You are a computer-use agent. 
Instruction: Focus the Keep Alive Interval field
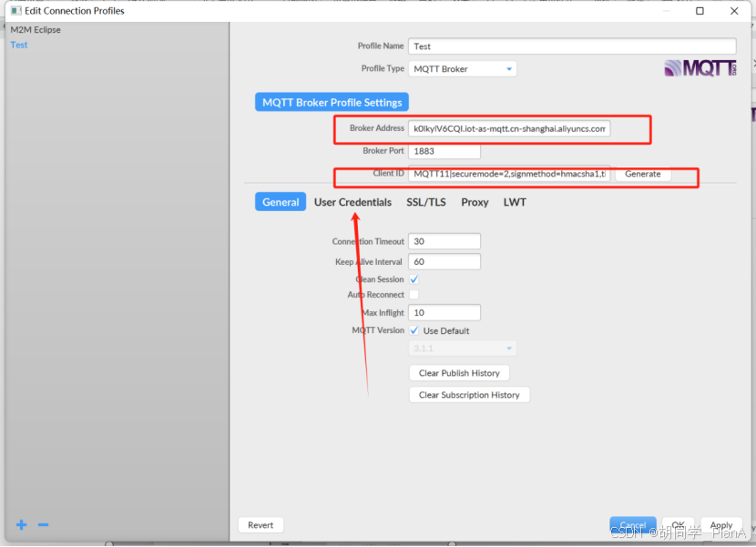pos(444,262)
